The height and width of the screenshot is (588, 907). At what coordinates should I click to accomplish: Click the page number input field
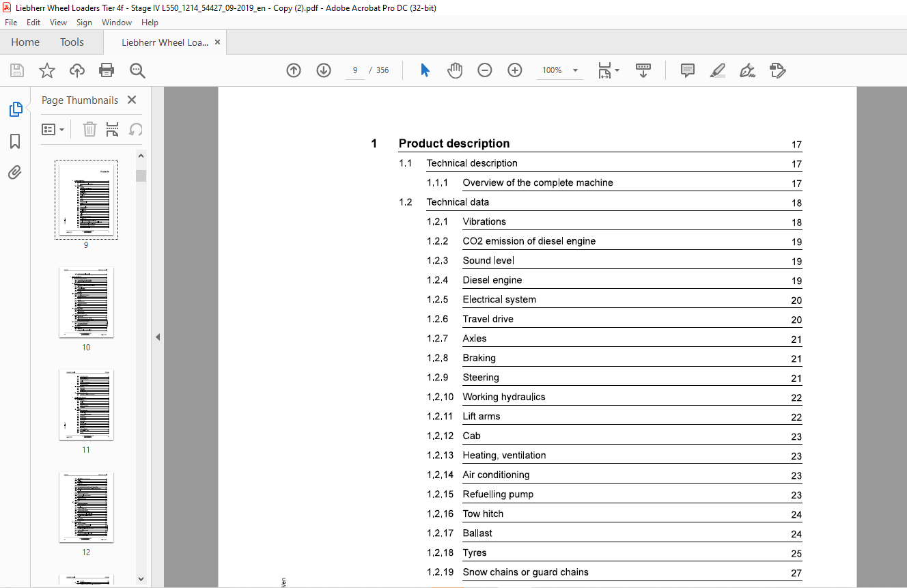355,70
